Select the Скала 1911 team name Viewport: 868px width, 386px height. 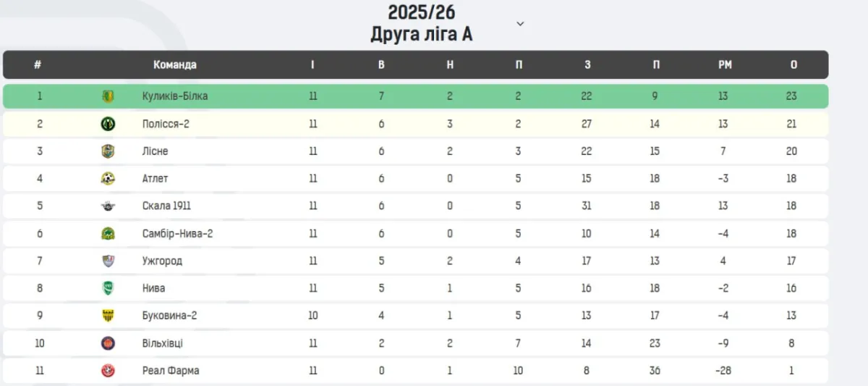pyautogui.click(x=166, y=206)
